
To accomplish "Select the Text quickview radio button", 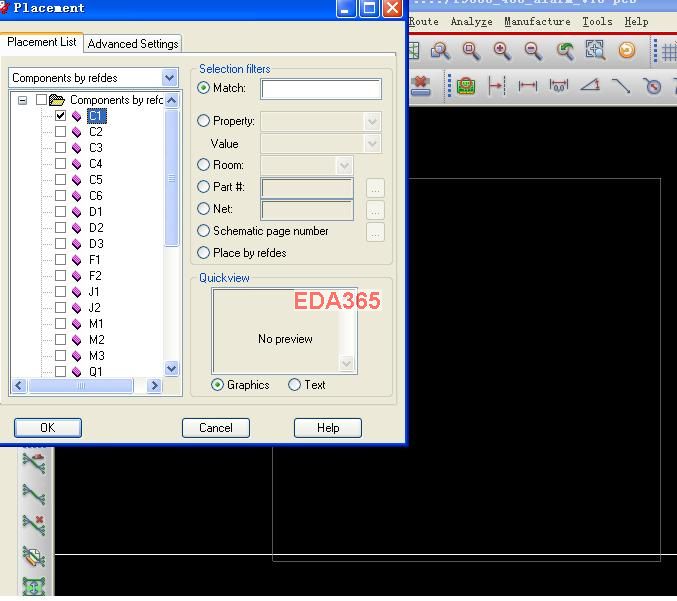I will (x=294, y=384).
